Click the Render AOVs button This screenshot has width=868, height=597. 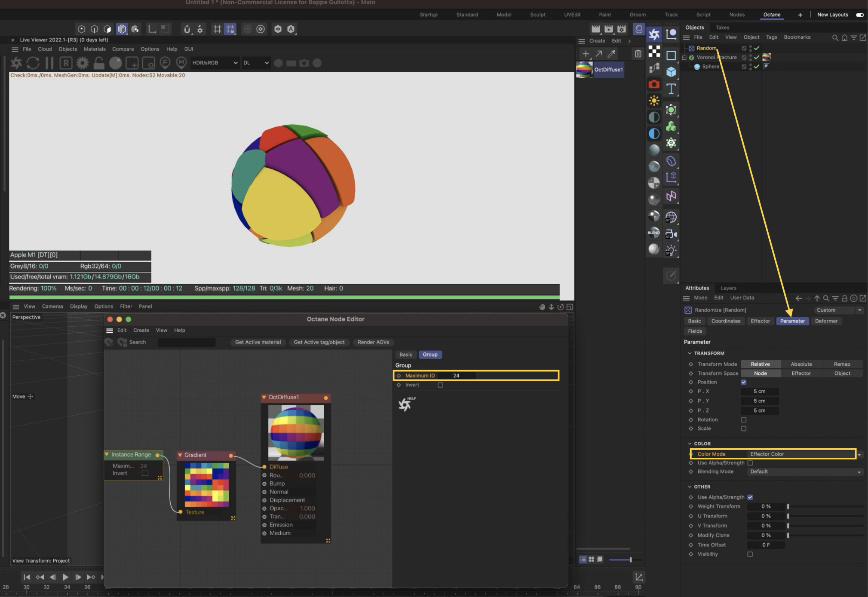pyautogui.click(x=373, y=343)
